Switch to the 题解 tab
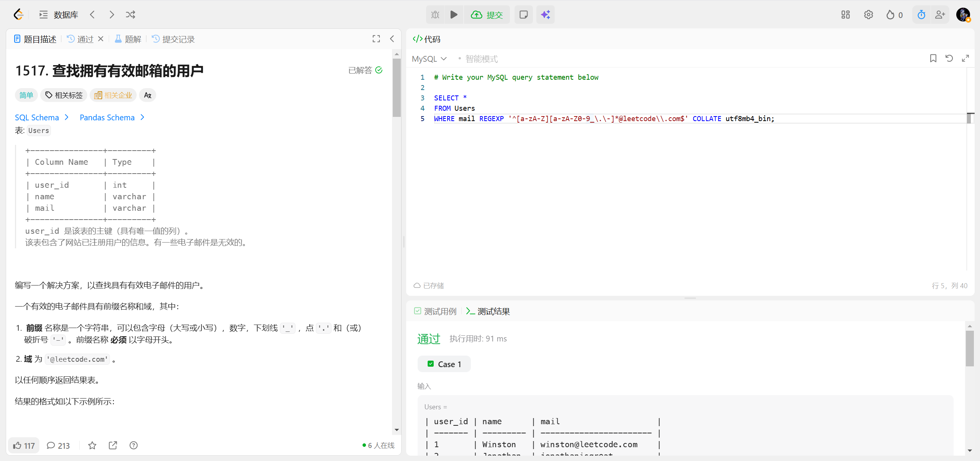980x461 pixels. 128,39
